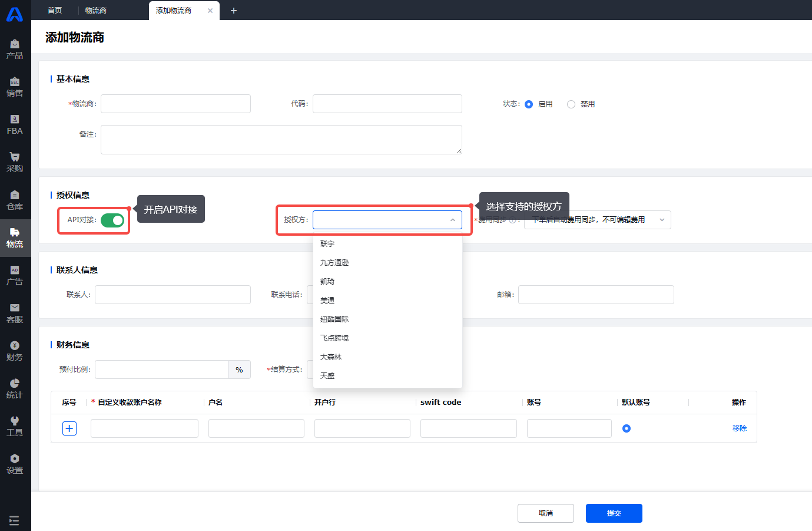Collapse the 授权方 dropdown
This screenshot has width=812, height=531.
coord(452,220)
